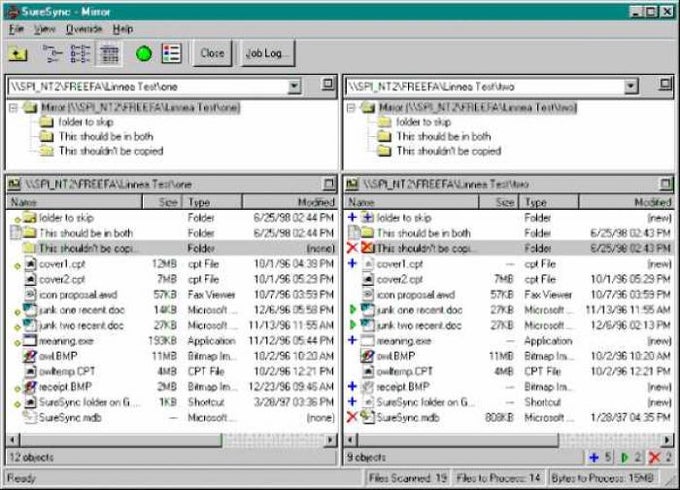Sort right list by Type column
The image size is (680, 490).
coord(549,202)
